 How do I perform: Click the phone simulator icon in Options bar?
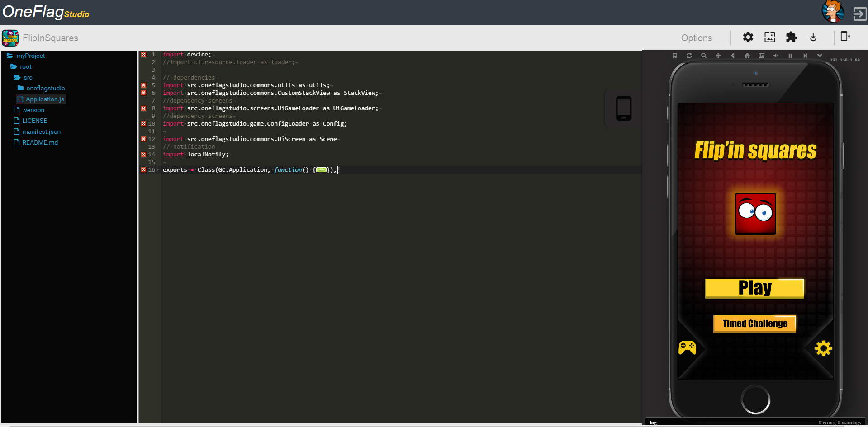tap(844, 37)
